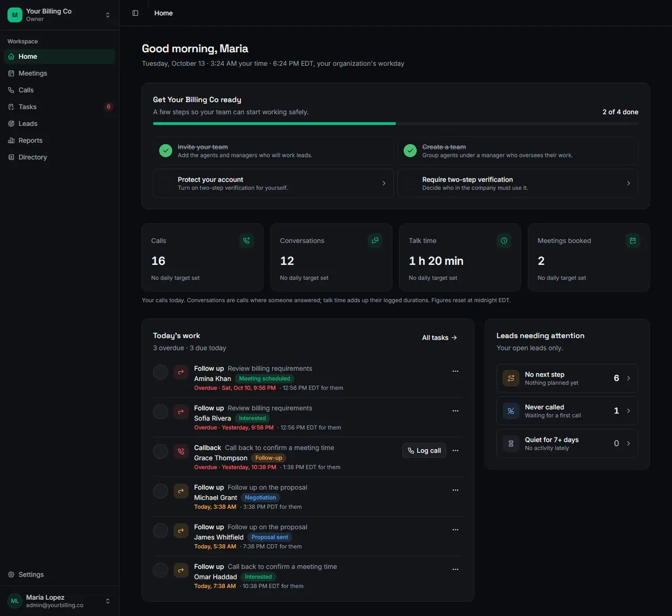Go to Calls in the sidebar
The width and height of the screenshot is (672, 616).
tap(59, 90)
